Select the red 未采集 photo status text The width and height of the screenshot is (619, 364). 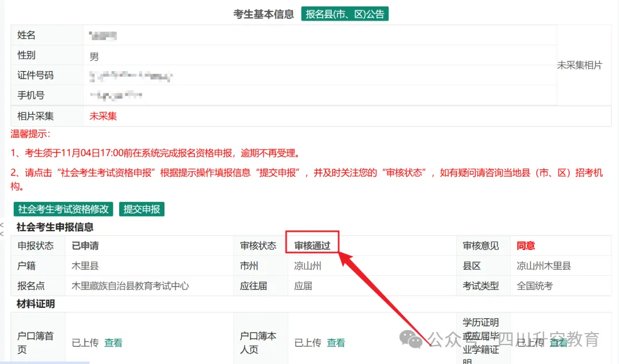tap(103, 116)
